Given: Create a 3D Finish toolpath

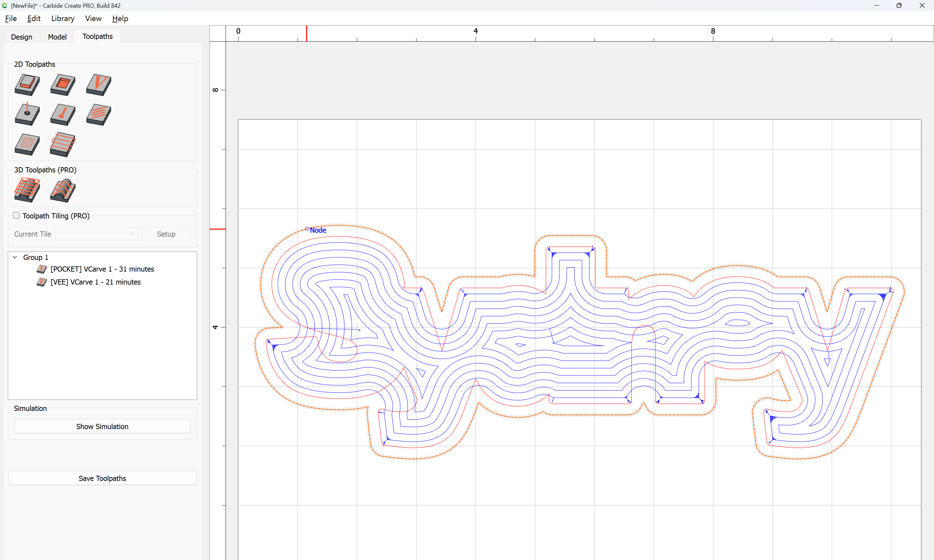Looking at the screenshot, I should pyautogui.click(x=63, y=190).
